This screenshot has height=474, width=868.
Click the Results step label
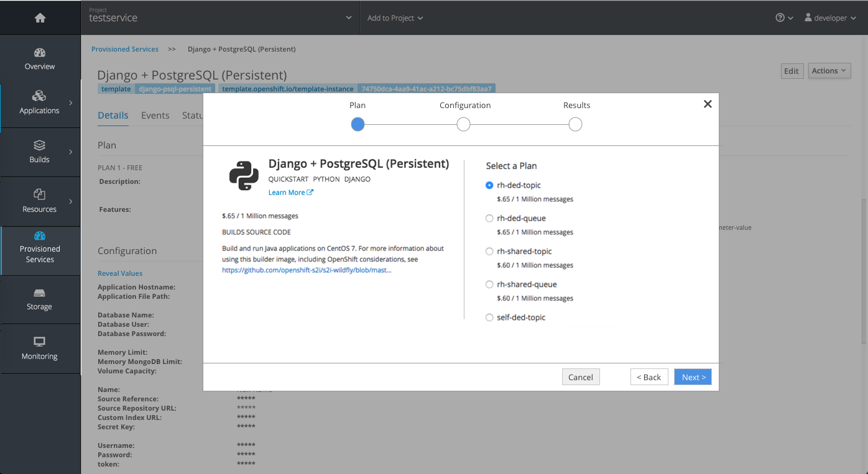click(576, 105)
